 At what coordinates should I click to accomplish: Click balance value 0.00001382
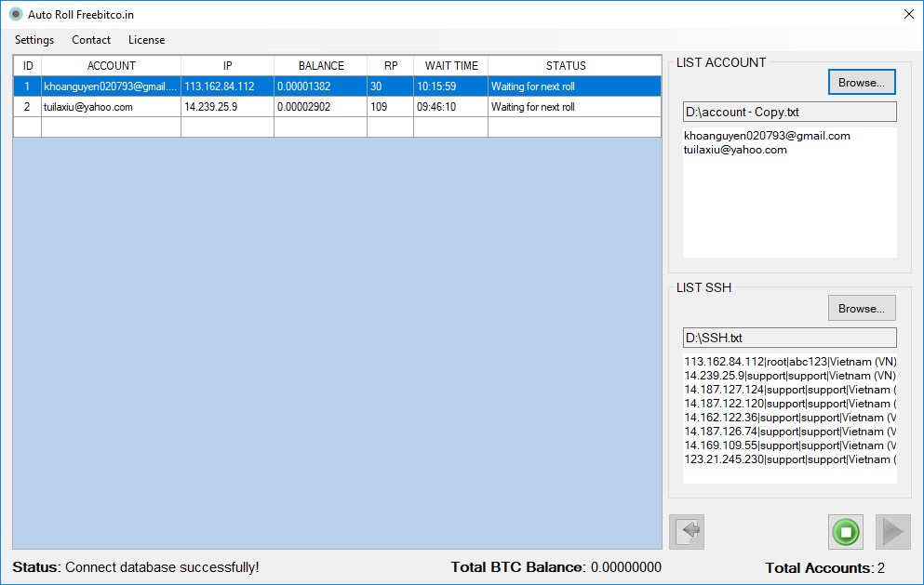pyautogui.click(x=321, y=86)
